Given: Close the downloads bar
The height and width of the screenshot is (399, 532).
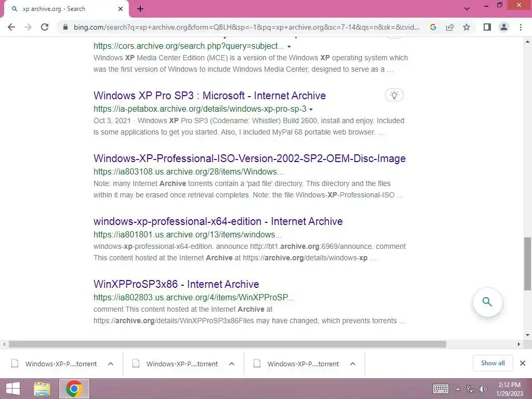Looking at the screenshot, I should pyautogui.click(x=523, y=363).
